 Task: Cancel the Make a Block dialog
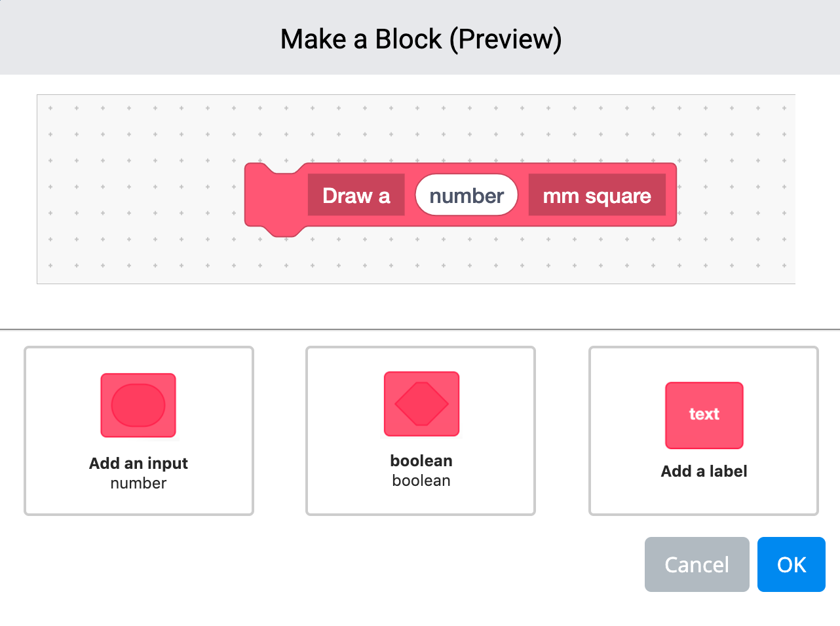click(697, 564)
